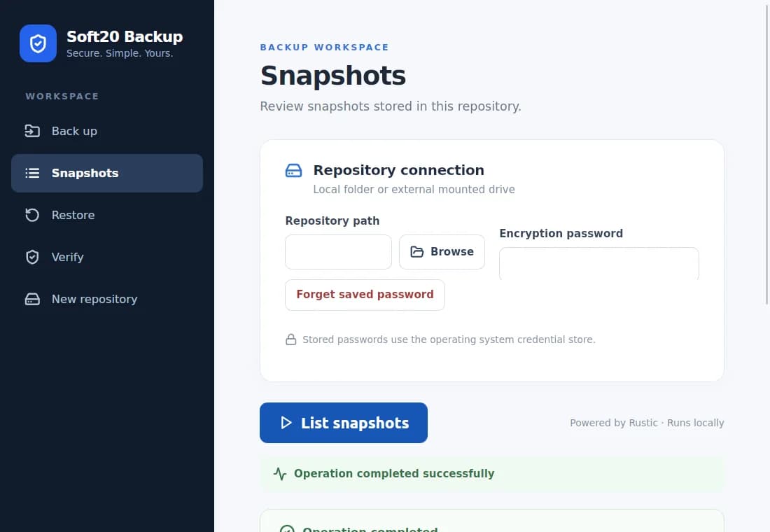Click the Snapshots list icon in sidebar
The image size is (770, 532).
click(x=32, y=173)
